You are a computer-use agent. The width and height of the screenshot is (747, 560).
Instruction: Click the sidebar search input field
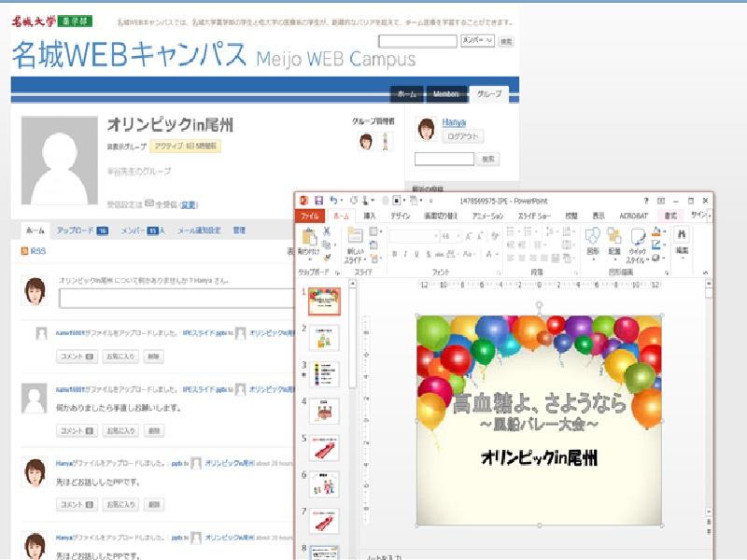point(444,159)
